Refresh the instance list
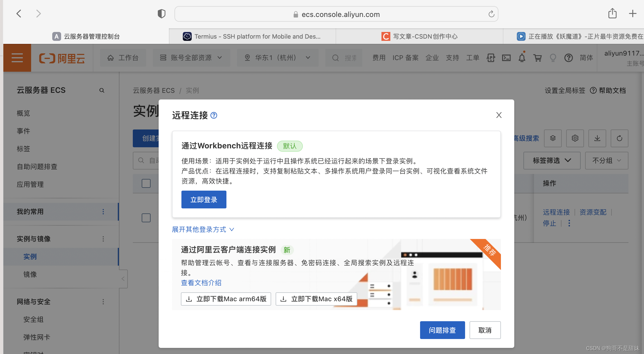 click(x=620, y=138)
